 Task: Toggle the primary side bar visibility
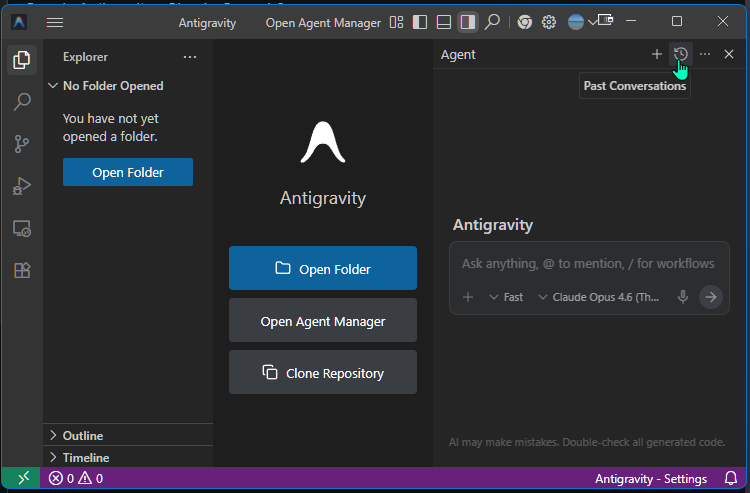[419, 22]
